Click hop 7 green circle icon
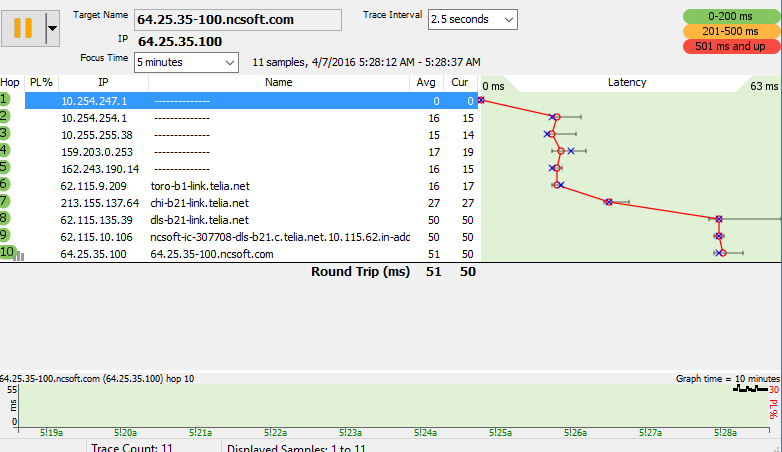This screenshot has height=452, width=782. pyautogui.click(x=4, y=201)
